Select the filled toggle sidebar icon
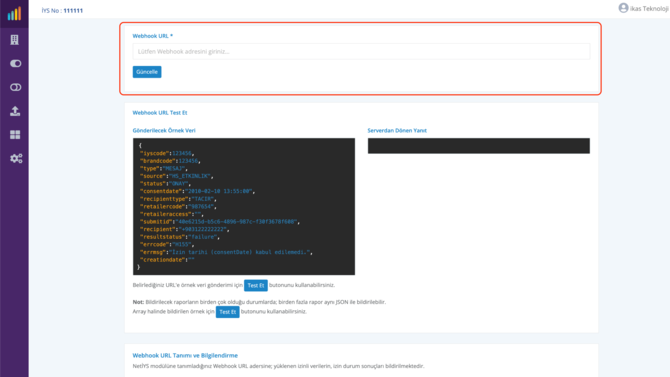Viewport: 670px width, 377px height. (x=15, y=63)
